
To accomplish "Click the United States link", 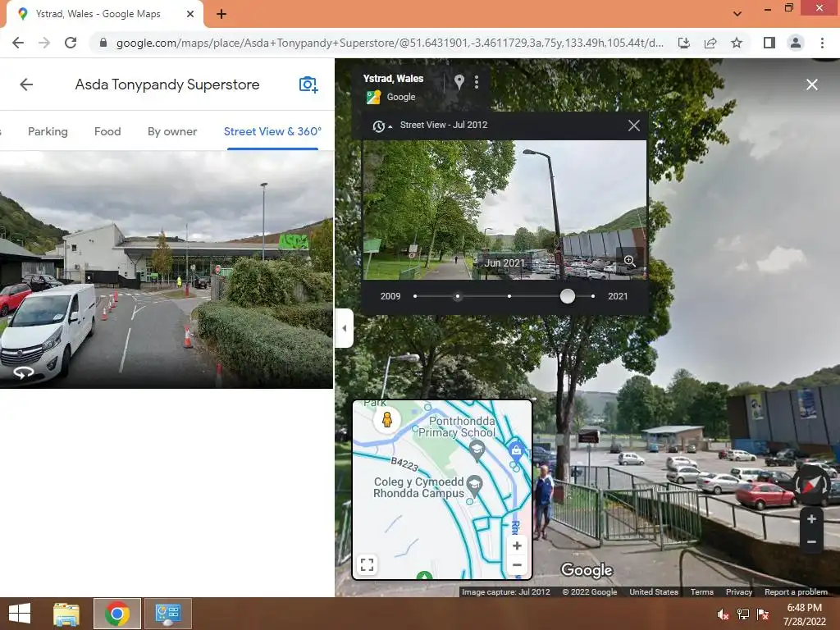I will pos(654,592).
